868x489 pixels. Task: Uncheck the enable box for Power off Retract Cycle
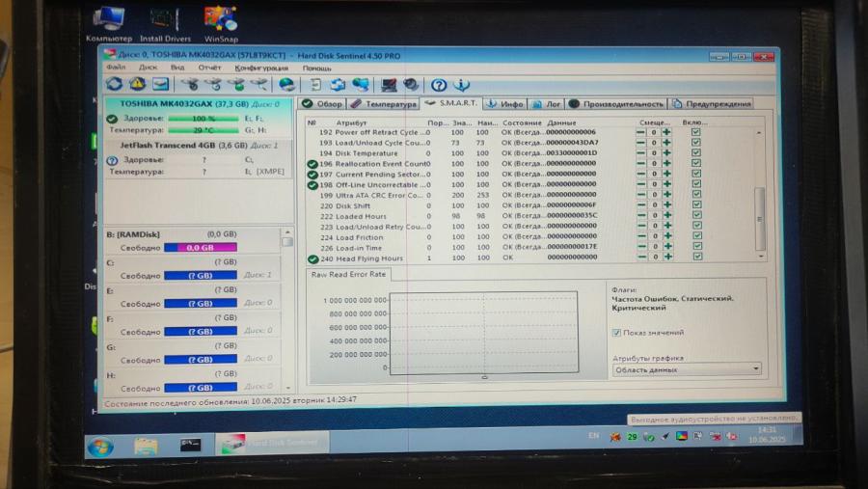click(696, 132)
